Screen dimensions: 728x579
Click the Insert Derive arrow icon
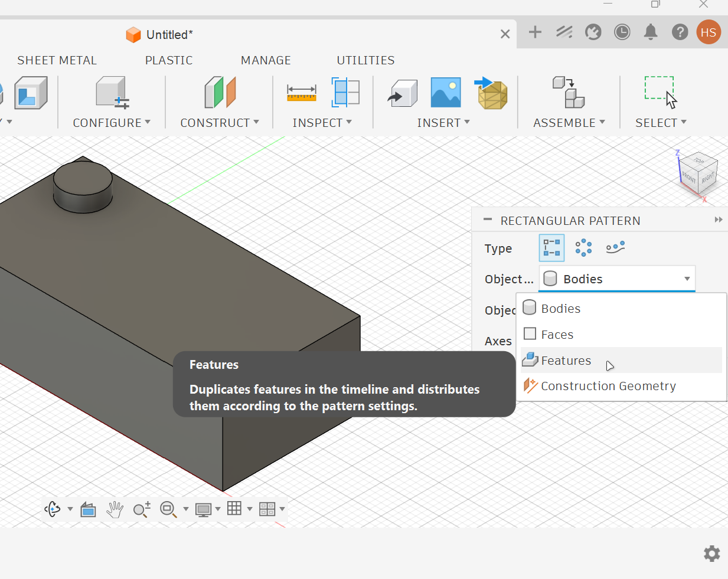[403, 93]
